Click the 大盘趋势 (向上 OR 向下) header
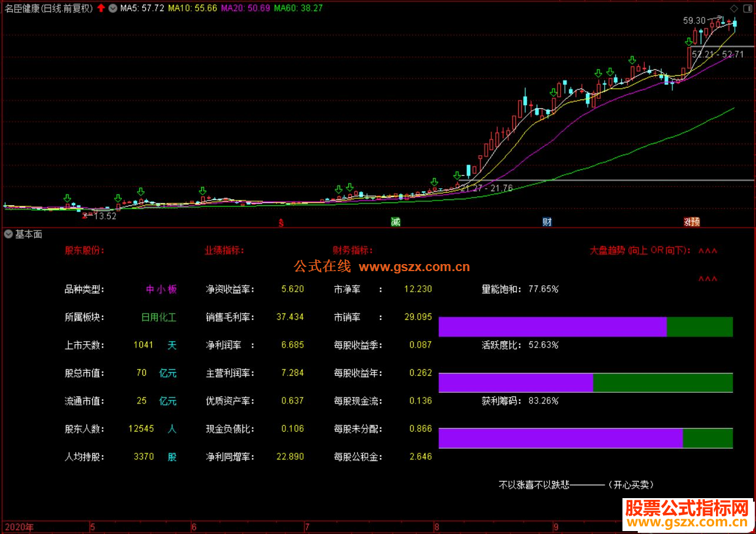Viewport: 756px width, 534px height. pyautogui.click(x=641, y=250)
